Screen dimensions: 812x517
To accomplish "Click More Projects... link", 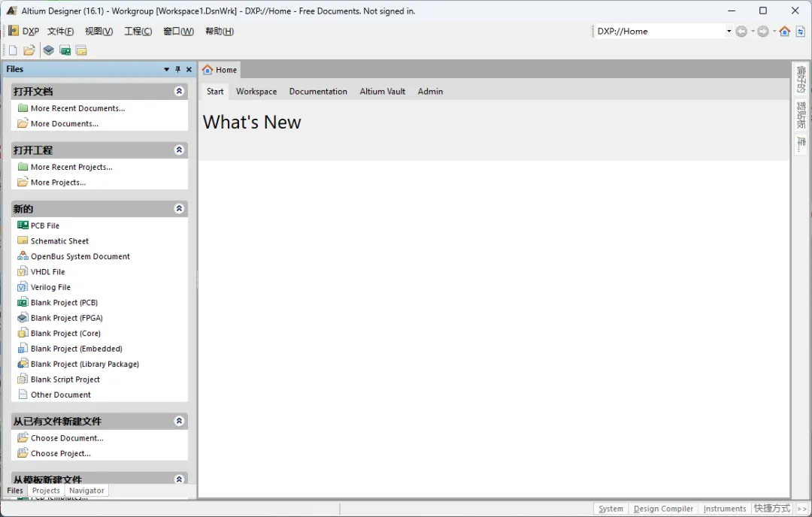I will [x=58, y=182].
